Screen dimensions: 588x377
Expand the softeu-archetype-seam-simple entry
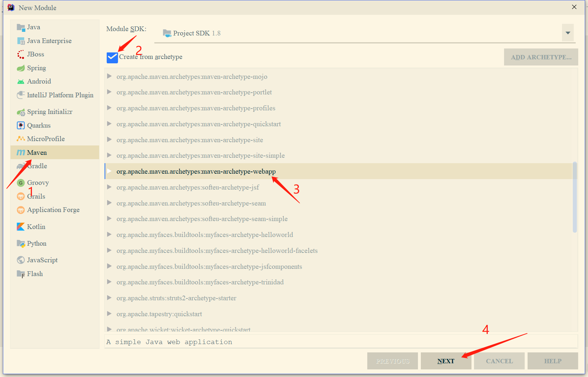pyautogui.click(x=109, y=219)
